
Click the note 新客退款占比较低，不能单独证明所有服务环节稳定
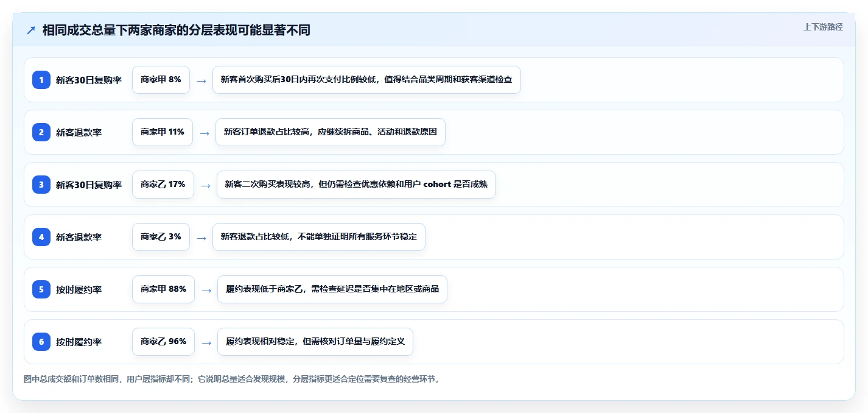click(x=318, y=237)
